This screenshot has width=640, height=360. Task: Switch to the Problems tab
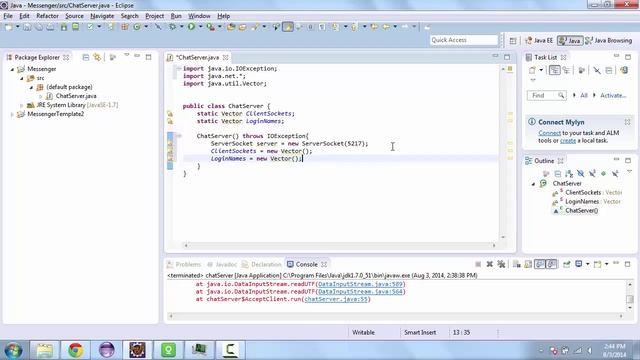click(184, 264)
